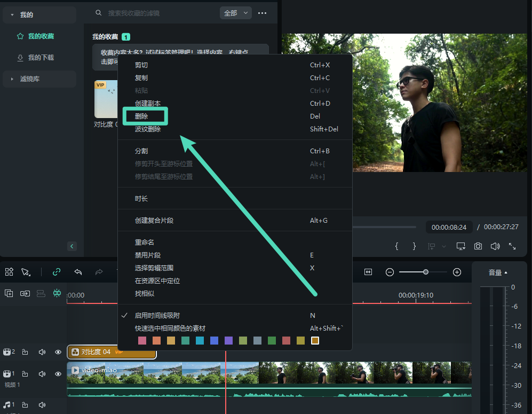This screenshot has height=414, width=532.
Task: Pick the purple swatch in the context menu
Action: 228,340
